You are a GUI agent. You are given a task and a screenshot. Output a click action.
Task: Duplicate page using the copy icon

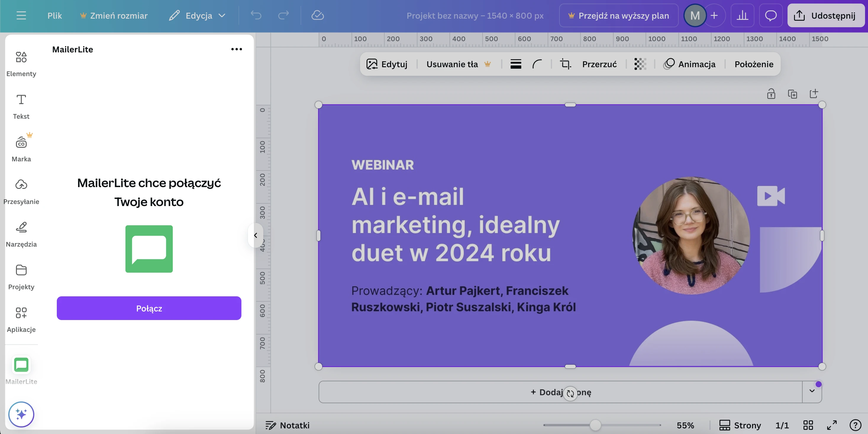coord(792,94)
